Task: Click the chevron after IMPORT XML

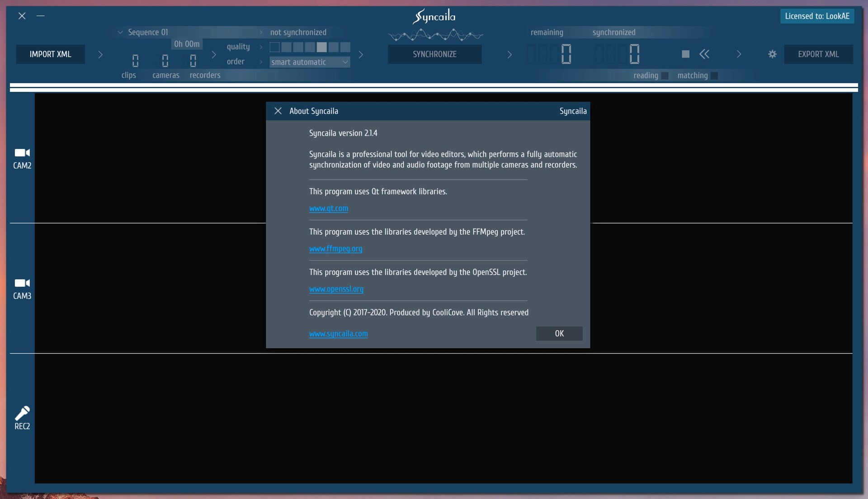Action: pyautogui.click(x=100, y=55)
